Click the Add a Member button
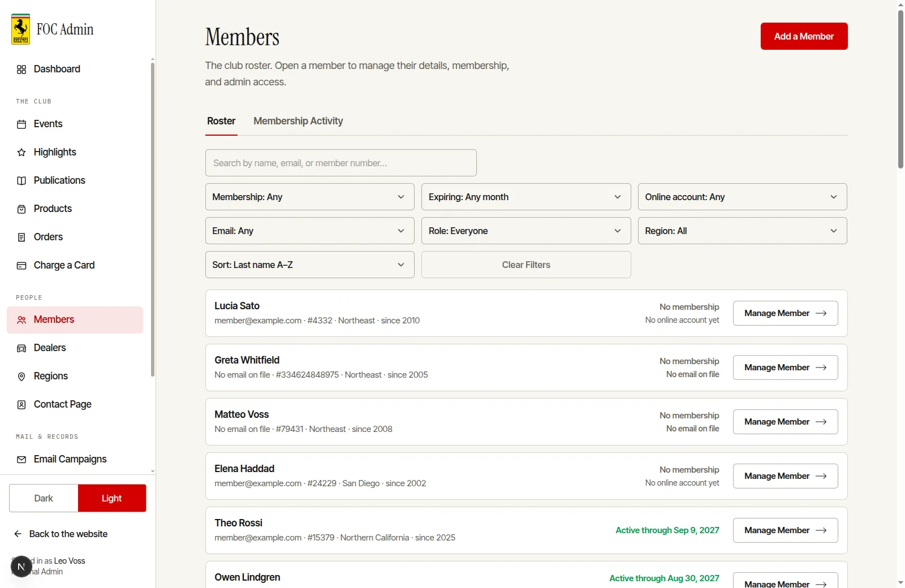The height and width of the screenshot is (588, 905). (x=804, y=36)
